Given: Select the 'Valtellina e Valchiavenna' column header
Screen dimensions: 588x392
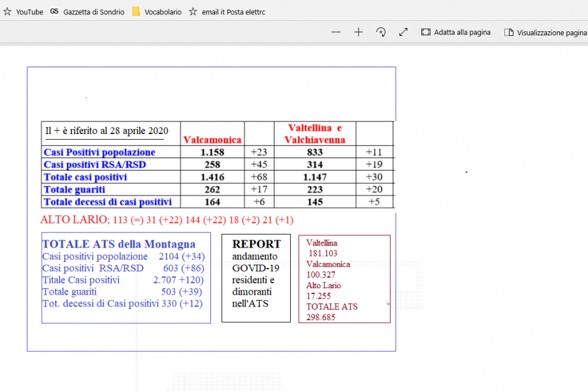Looking at the screenshot, I should pyautogui.click(x=315, y=133).
